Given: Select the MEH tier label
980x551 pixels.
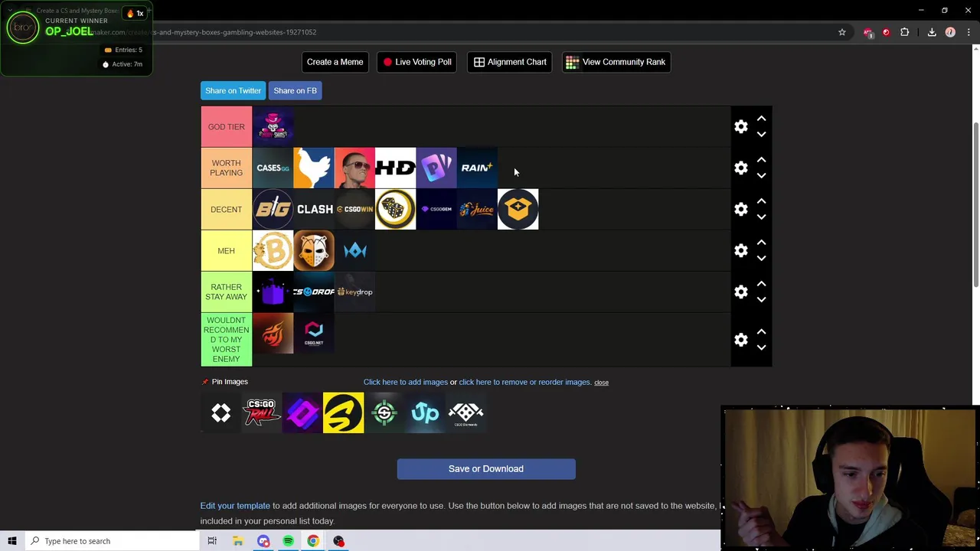Looking at the screenshot, I should pyautogui.click(x=226, y=250).
